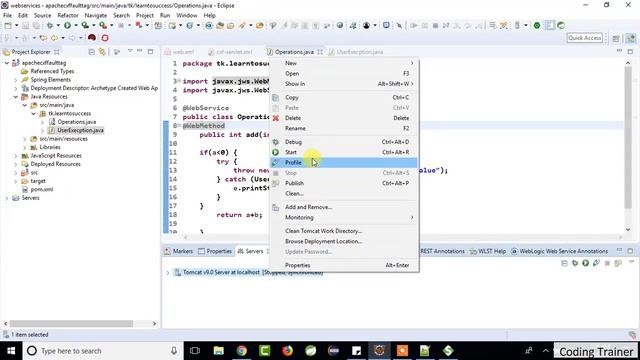Select Operations.java in the project tree
This screenshot has height=360, width=640.
pos(76,122)
